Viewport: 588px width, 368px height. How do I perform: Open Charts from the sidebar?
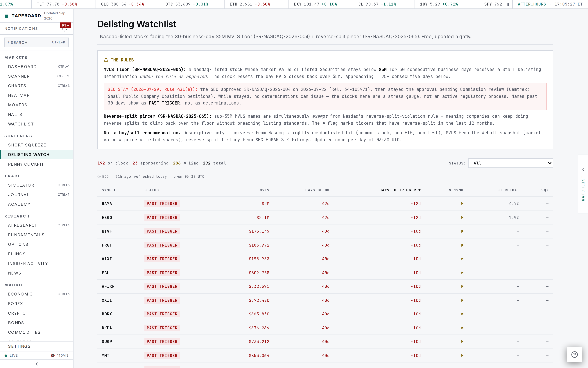click(37, 86)
